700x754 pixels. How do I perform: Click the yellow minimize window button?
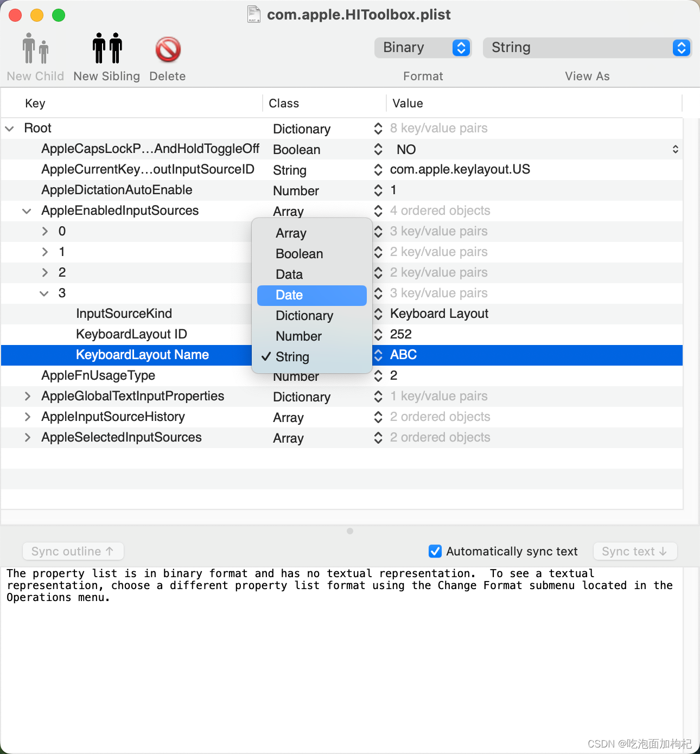tap(37, 15)
